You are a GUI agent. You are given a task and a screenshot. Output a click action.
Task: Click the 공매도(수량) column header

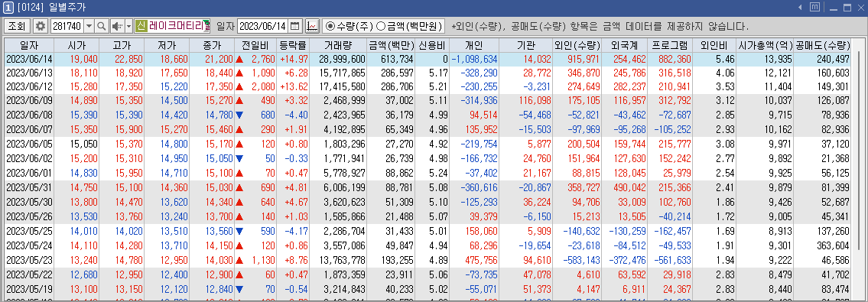tap(823, 45)
